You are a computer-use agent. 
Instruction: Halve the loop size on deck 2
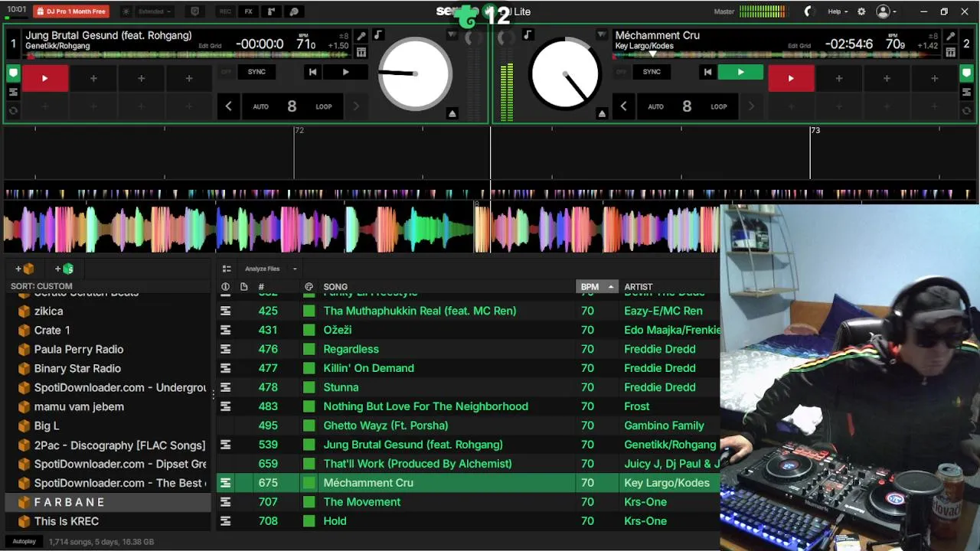(x=623, y=106)
